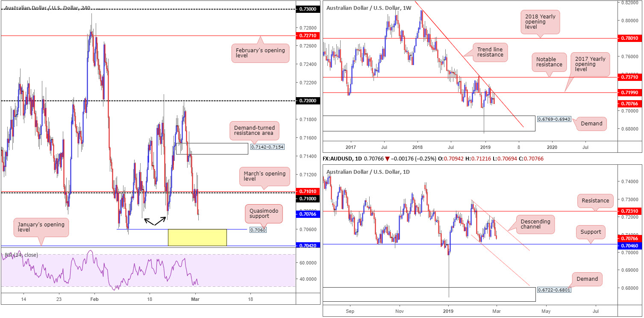Select the Resistance callout on daily chart
The height and width of the screenshot is (318, 644).
pyautogui.click(x=595, y=200)
